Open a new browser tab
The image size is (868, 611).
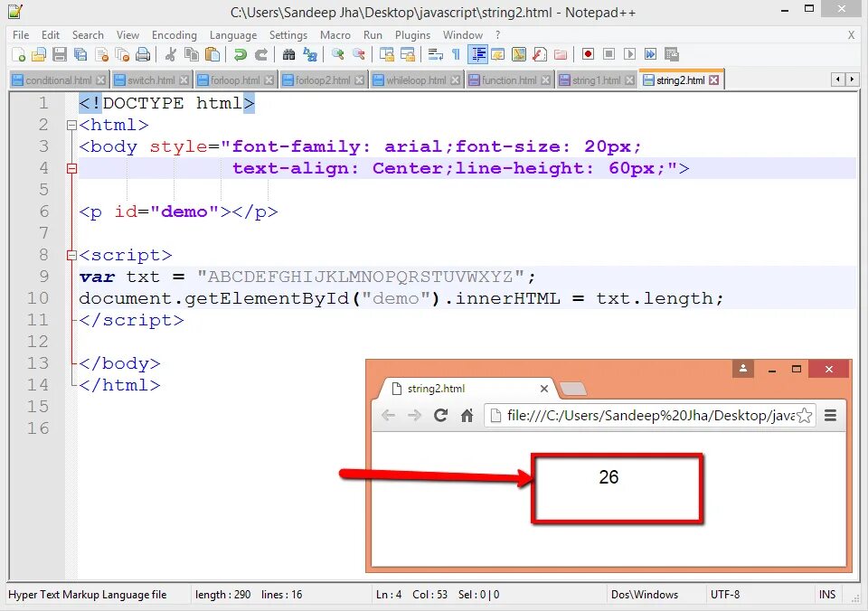[573, 389]
